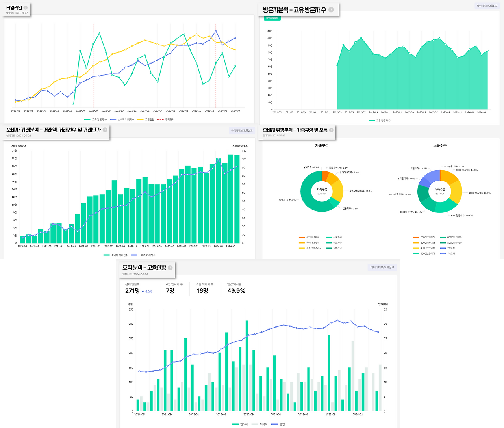Image resolution: width=504 pixels, height=428 pixels.
Task: Click the 소비자 거래건수 green legend entry
Action: point(116,255)
